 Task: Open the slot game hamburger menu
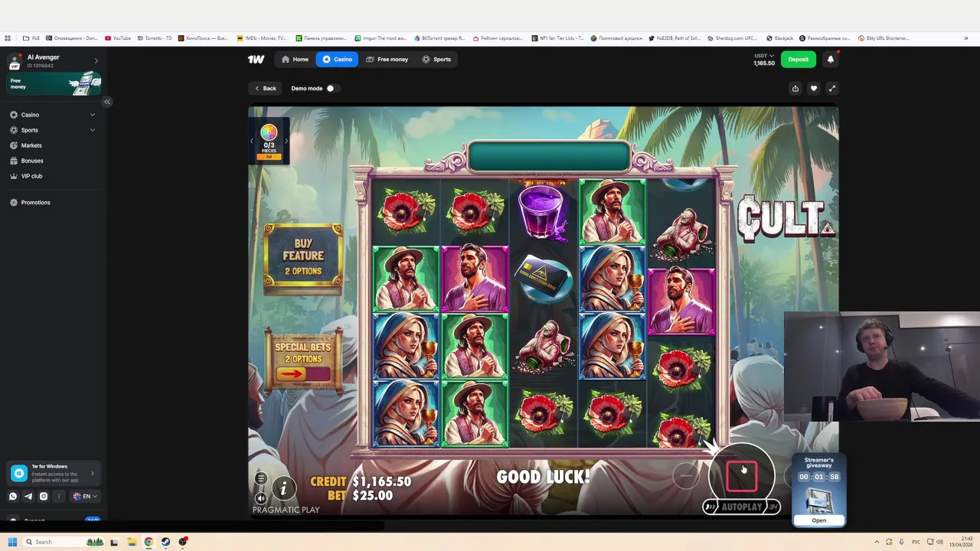tap(261, 479)
